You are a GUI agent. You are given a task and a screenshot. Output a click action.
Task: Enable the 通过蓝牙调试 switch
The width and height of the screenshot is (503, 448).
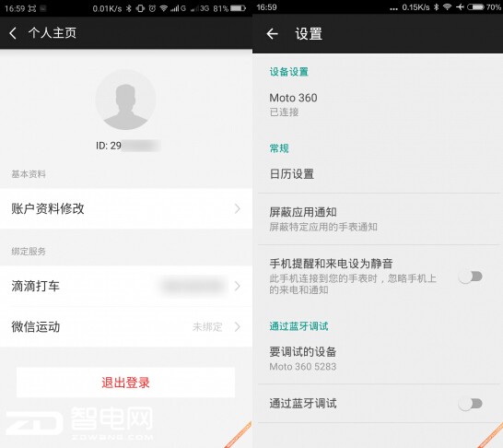tap(470, 404)
